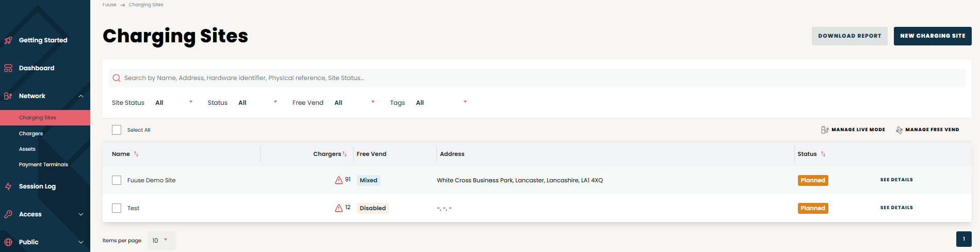Collapse the Network sidebar section
Screen dimensions: 980x252
[81, 96]
